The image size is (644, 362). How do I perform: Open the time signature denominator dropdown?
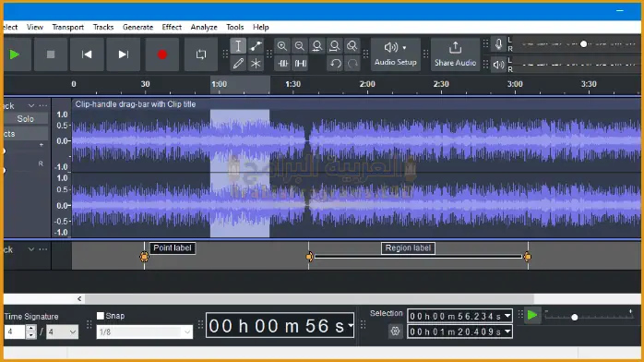pyautogui.click(x=62, y=332)
